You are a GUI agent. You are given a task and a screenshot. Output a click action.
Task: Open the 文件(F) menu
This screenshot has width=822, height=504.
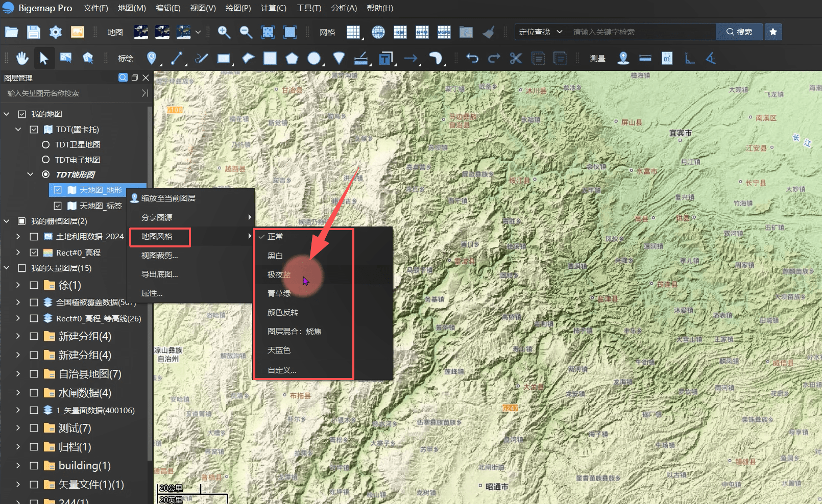pyautogui.click(x=96, y=8)
